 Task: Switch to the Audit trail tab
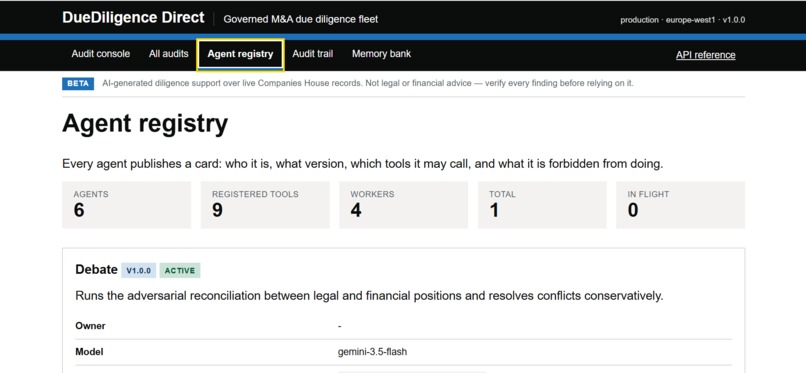click(x=313, y=54)
